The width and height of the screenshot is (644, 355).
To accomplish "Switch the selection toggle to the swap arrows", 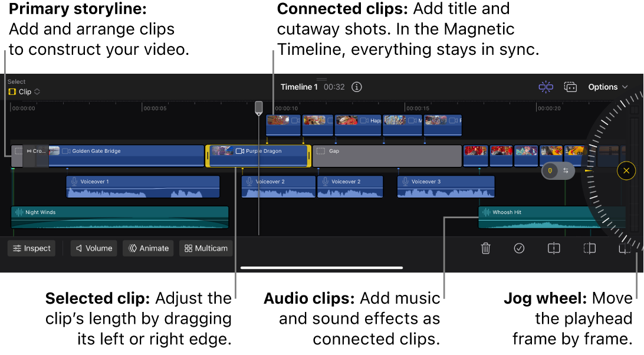I will coord(566,170).
